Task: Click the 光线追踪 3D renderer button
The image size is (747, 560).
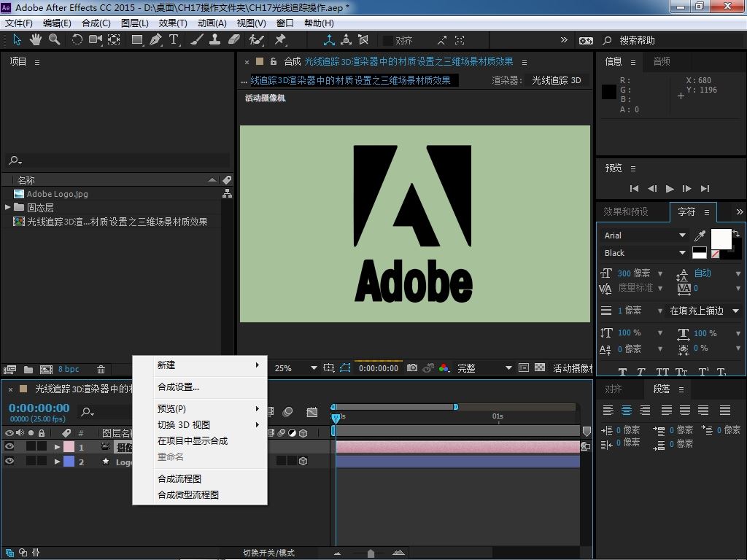Action: tap(557, 80)
